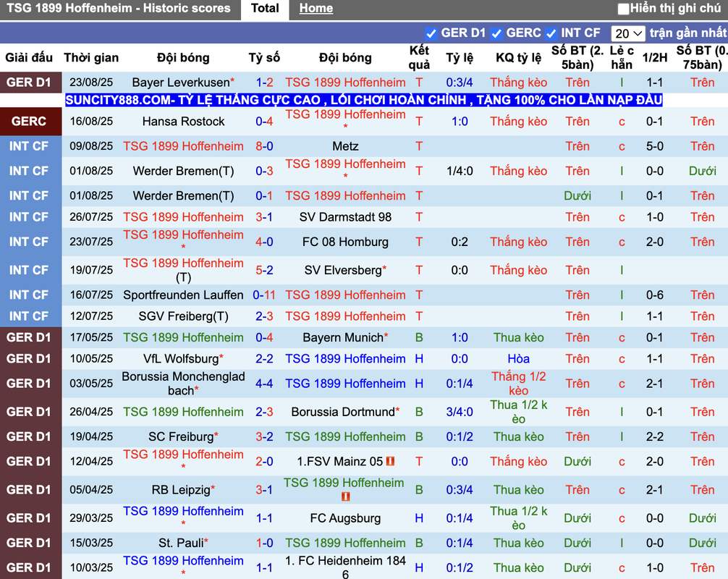The image size is (728, 579).
Task: Click 'Thắng 1/2 kèo' in Monchengladbach row
Action: coord(519,384)
